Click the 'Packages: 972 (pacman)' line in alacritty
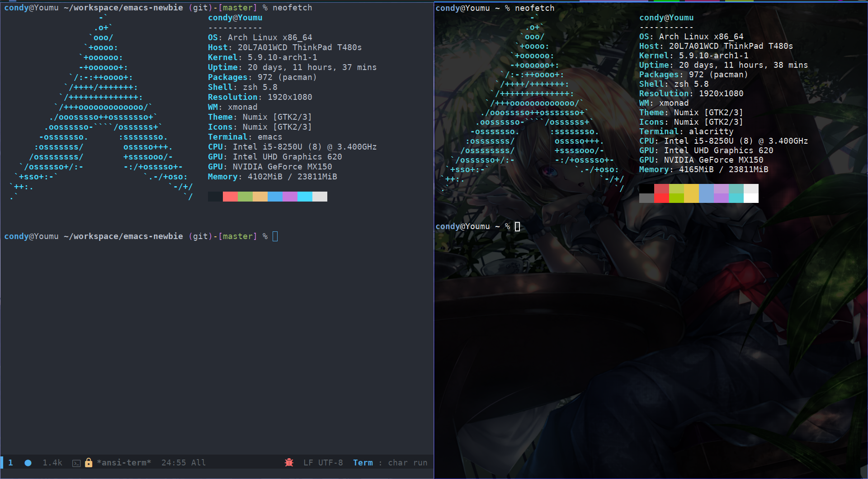Screen dimensions: 868x479 693,75
